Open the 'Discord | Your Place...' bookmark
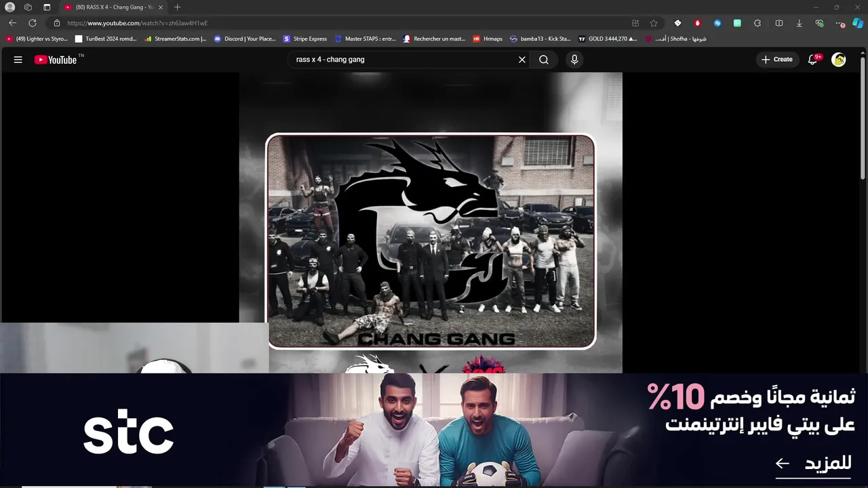The image size is (868, 488). 245,39
